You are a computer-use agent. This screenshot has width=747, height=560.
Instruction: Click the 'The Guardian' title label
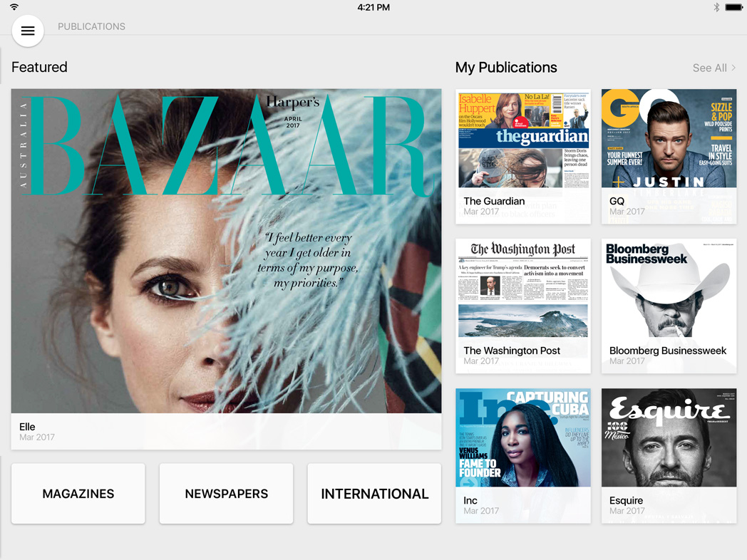pyautogui.click(x=494, y=201)
